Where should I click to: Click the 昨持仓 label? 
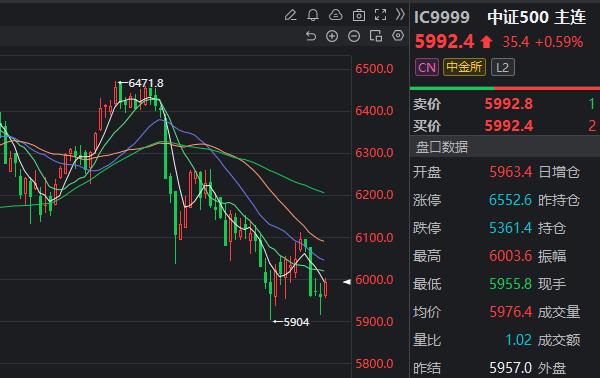coord(559,200)
